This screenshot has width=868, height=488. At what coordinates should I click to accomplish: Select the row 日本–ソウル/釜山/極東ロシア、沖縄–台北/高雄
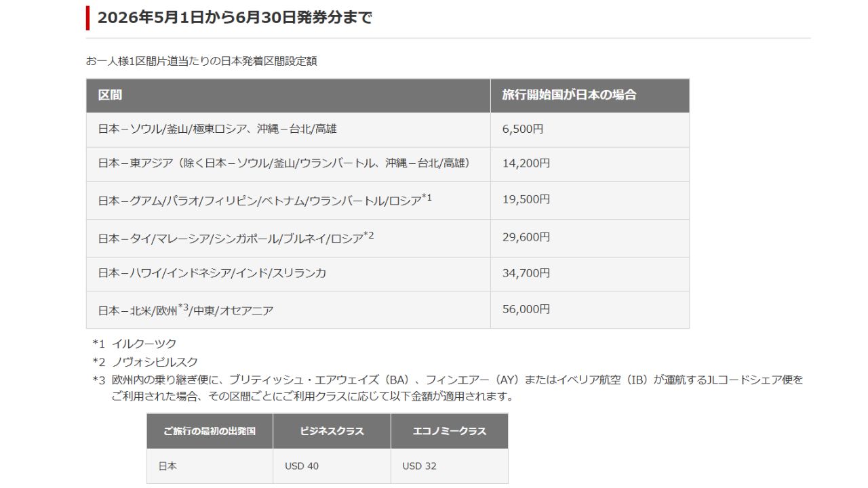[x=388, y=129]
